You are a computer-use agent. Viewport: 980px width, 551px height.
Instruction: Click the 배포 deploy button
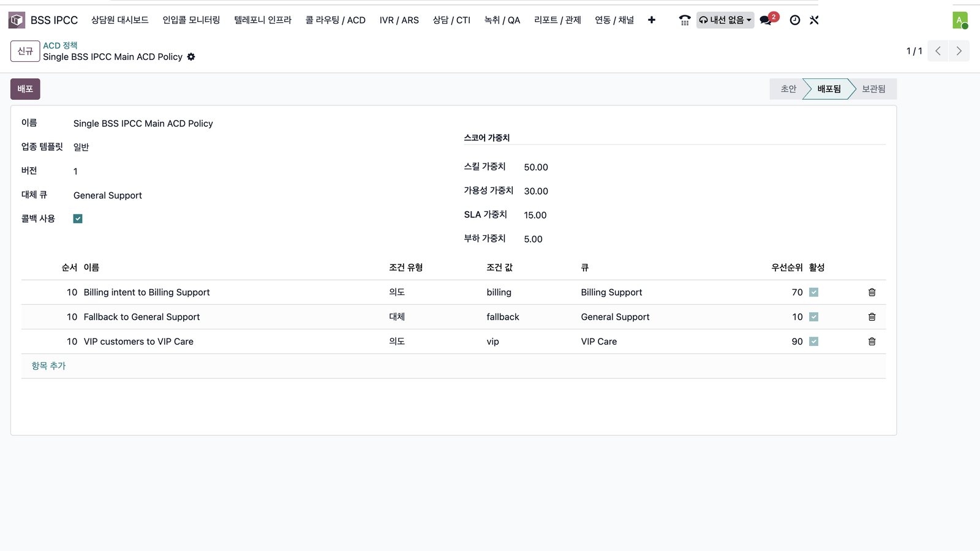point(25,89)
